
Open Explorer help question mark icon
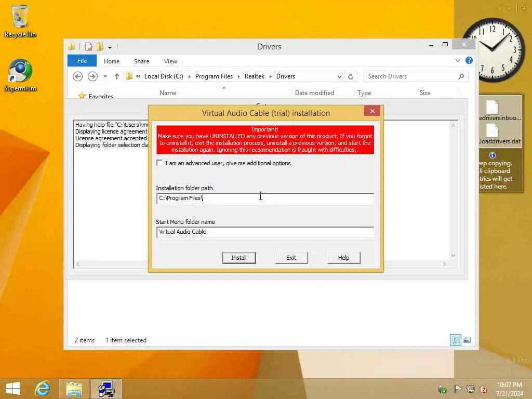[x=469, y=60]
